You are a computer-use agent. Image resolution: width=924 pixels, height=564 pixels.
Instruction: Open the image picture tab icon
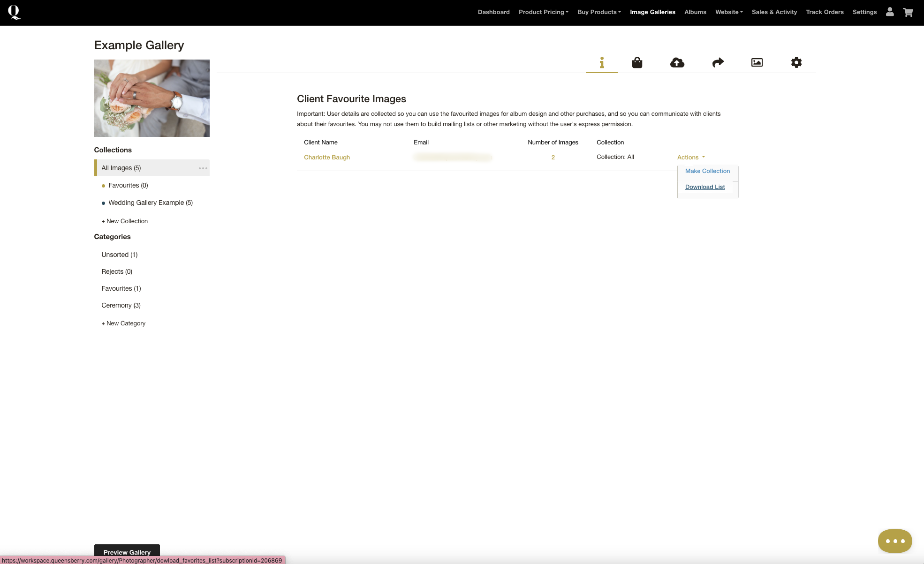pos(757,62)
